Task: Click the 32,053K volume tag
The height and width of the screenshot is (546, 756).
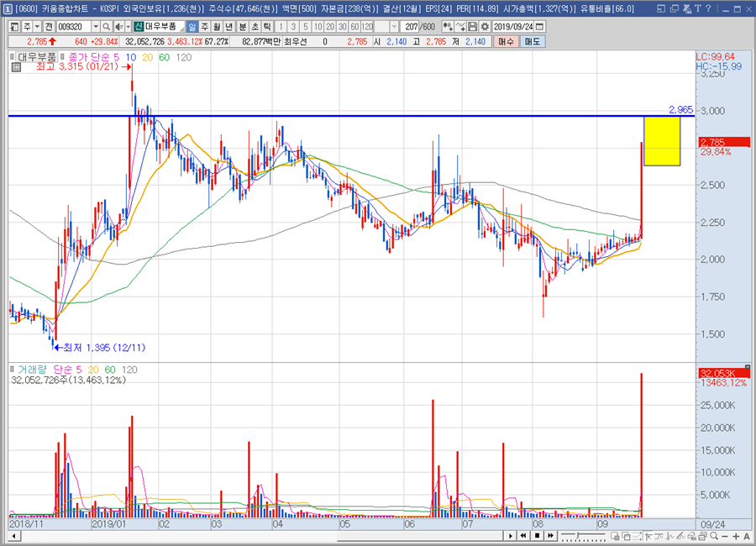Action: click(x=724, y=373)
